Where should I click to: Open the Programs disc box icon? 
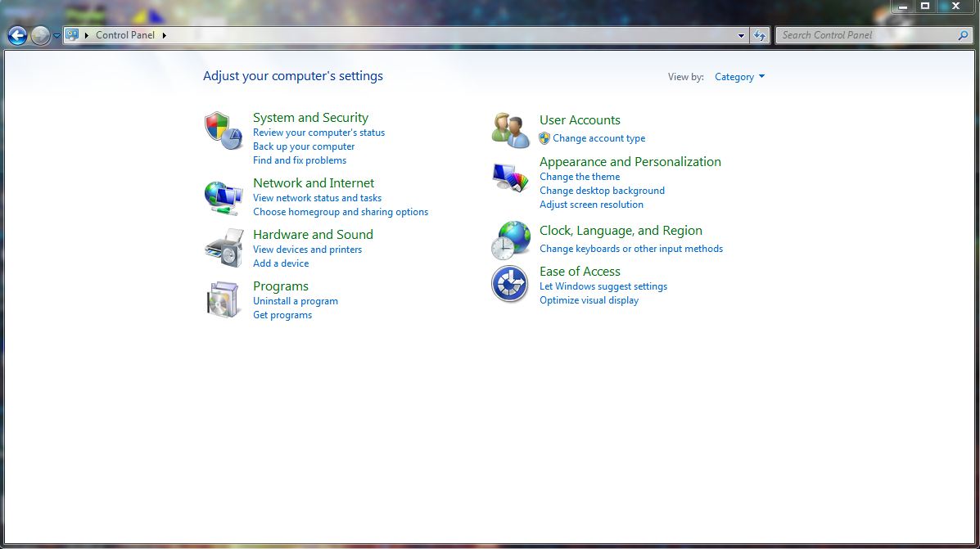click(x=224, y=299)
